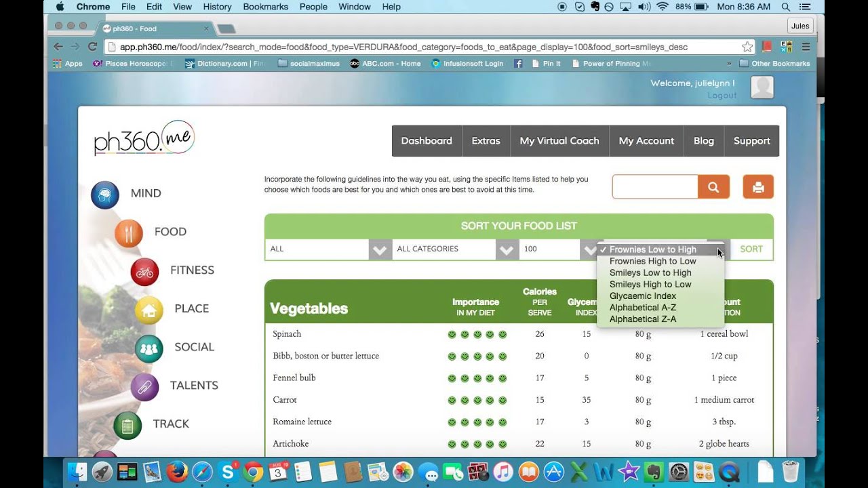Open Skype from the dock

click(227, 471)
